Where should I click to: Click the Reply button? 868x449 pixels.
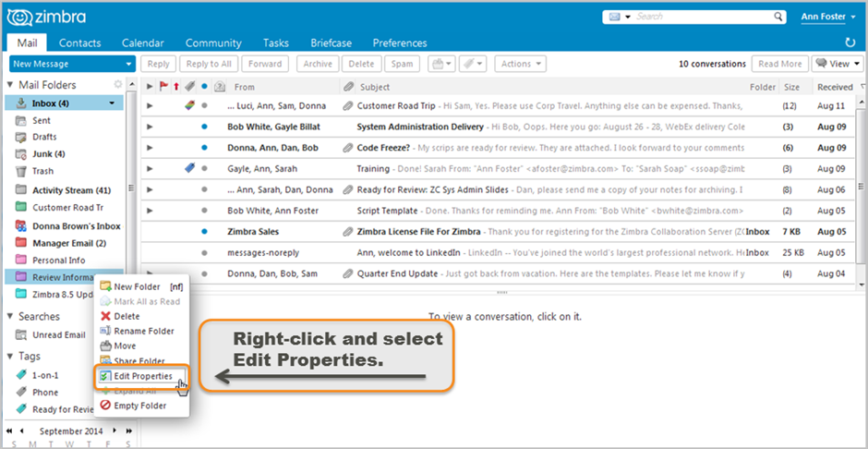(158, 64)
